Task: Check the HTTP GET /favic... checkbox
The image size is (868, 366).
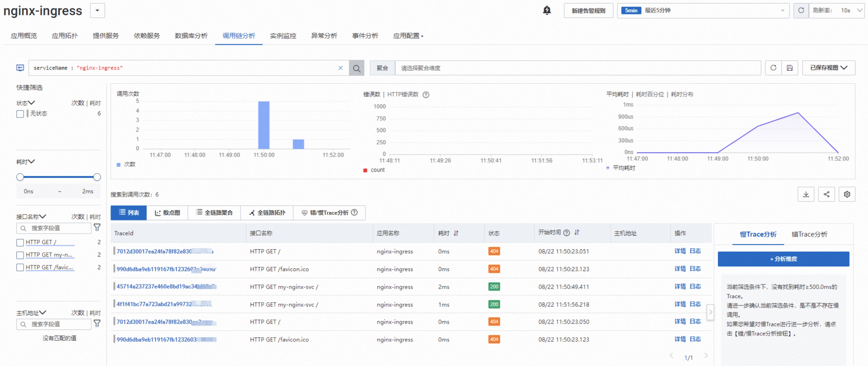Action: coord(20,268)
